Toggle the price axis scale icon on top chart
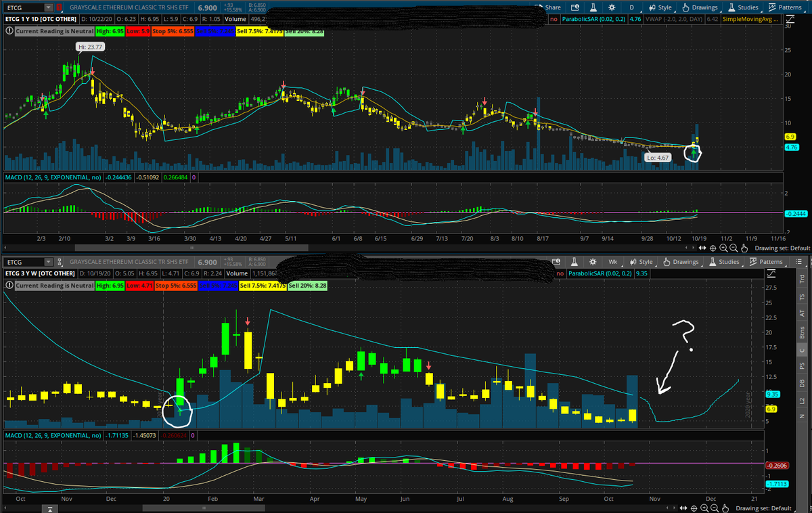This screenshot has height=513, width=812. [x=790, y=19]
